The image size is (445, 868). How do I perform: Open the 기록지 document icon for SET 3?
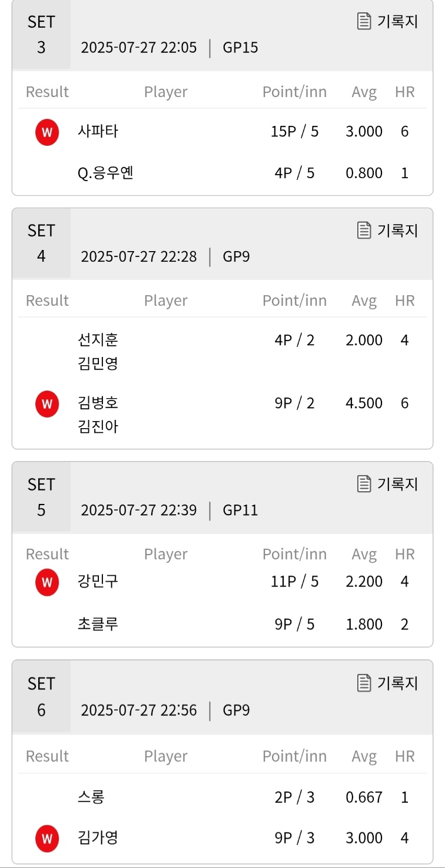(364, 21)
